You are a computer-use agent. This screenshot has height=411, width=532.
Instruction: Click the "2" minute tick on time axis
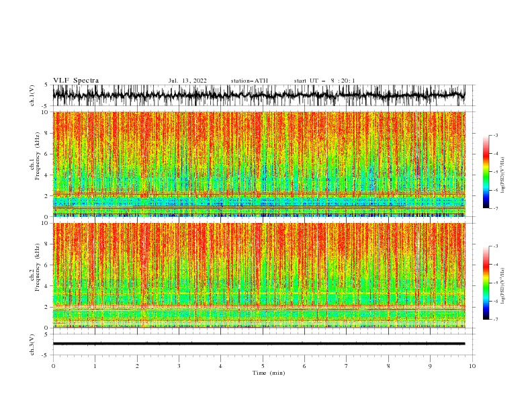[137, 366]
